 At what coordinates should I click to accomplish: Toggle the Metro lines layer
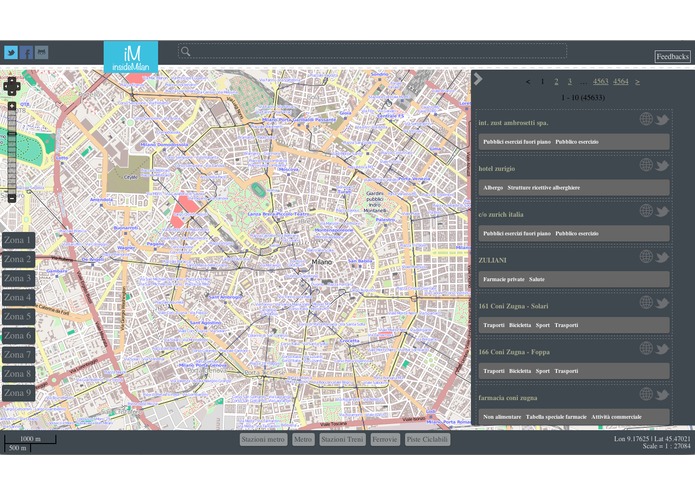[303, 440]
